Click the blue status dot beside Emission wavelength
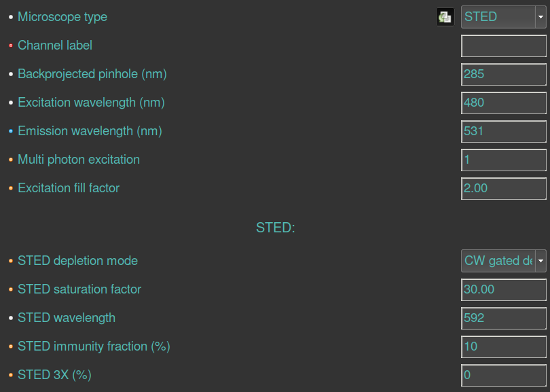Image resolution: width=550 pixels, height=392 pixels. tap(11, 131)
